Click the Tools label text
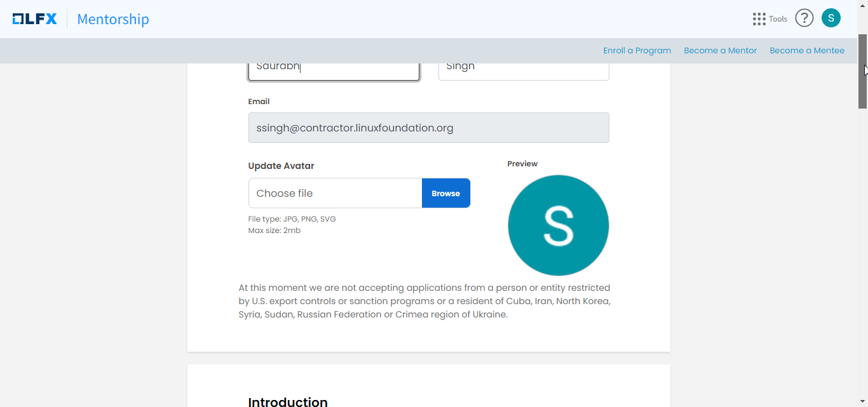 778,19
